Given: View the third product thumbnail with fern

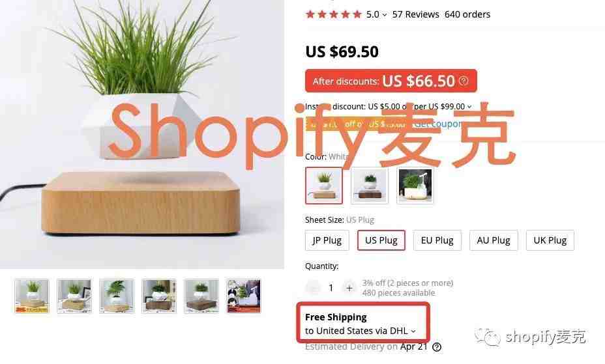Looking at the screenshot, I should [117, 296].
